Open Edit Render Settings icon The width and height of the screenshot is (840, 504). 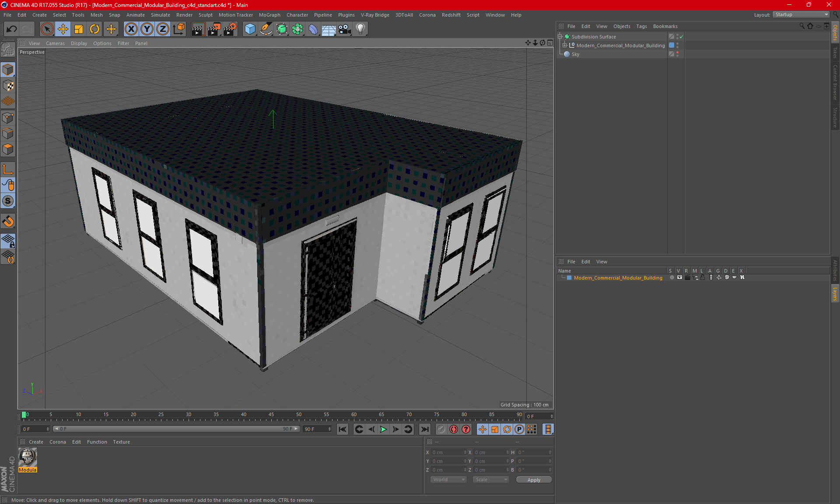230,29
